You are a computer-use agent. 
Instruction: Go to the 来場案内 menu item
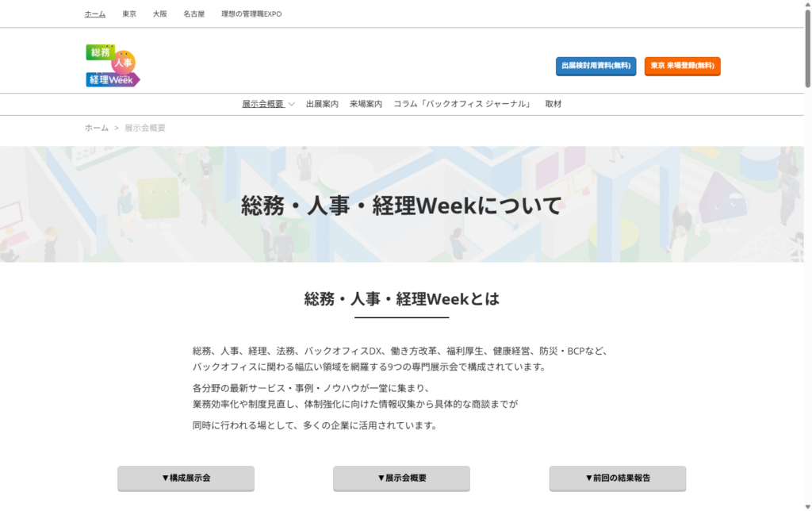click(x=366, y=104)
